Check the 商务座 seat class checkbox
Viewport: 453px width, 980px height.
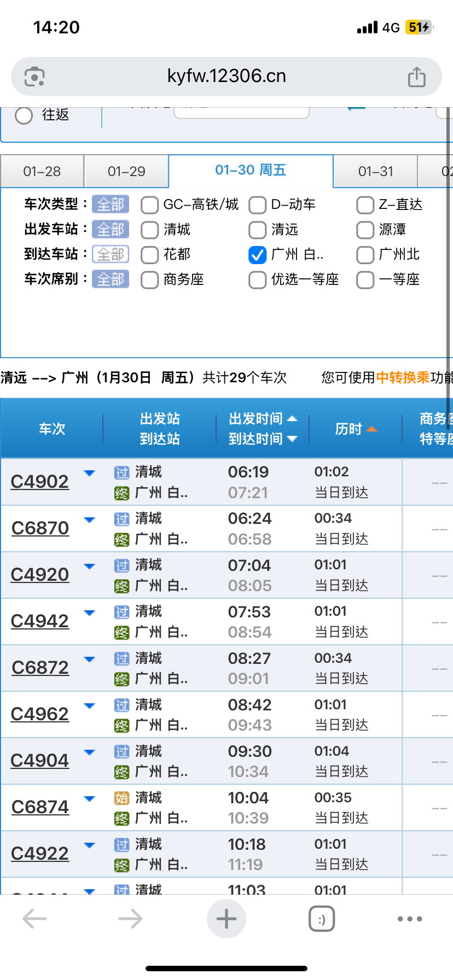point(149,280)
